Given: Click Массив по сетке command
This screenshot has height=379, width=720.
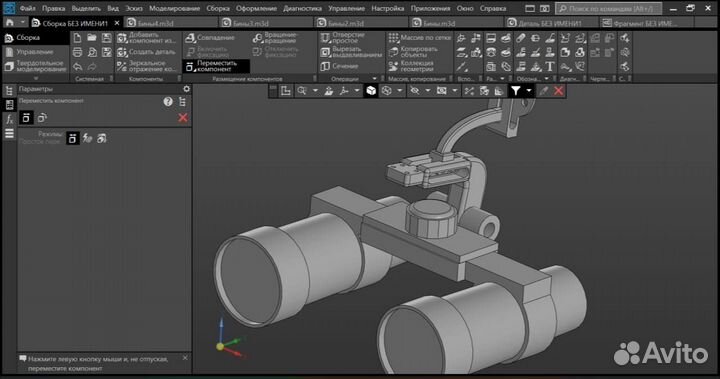Looking at the screenshot, I should (x=420, y=38).
